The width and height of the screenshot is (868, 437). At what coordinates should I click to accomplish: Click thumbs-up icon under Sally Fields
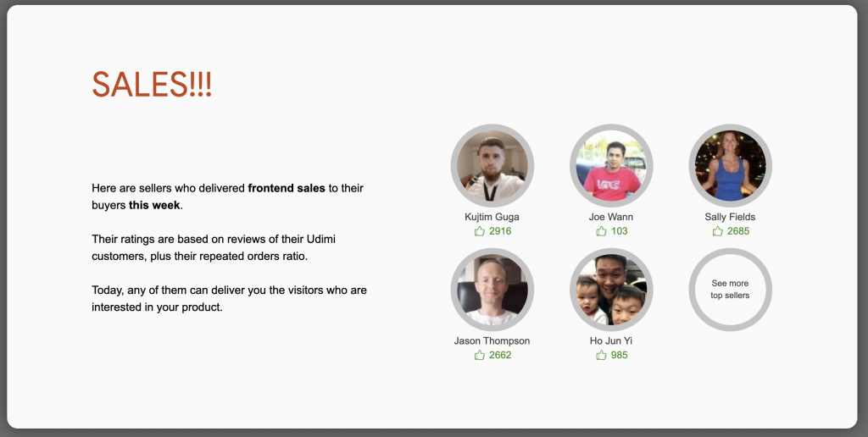718,231
